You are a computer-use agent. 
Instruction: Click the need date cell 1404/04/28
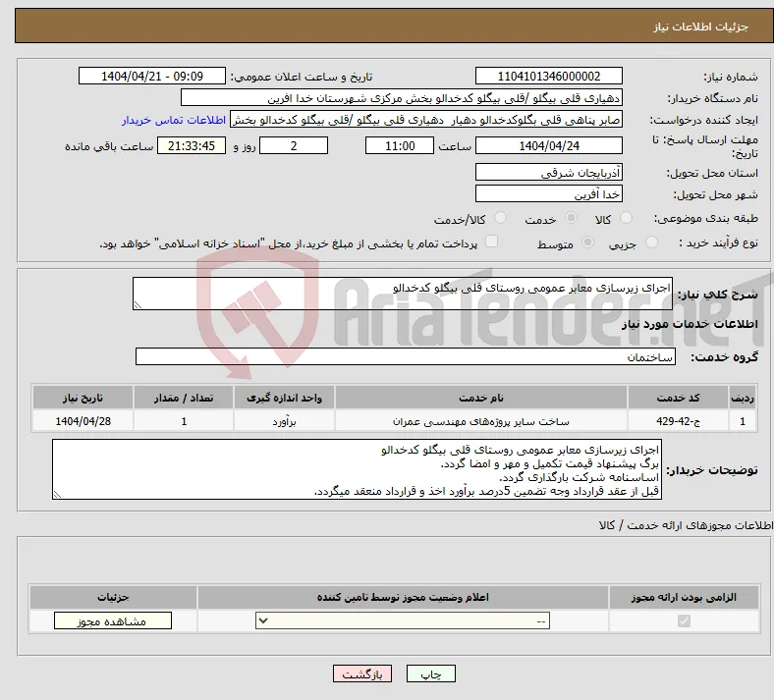(x=83, y=421)
